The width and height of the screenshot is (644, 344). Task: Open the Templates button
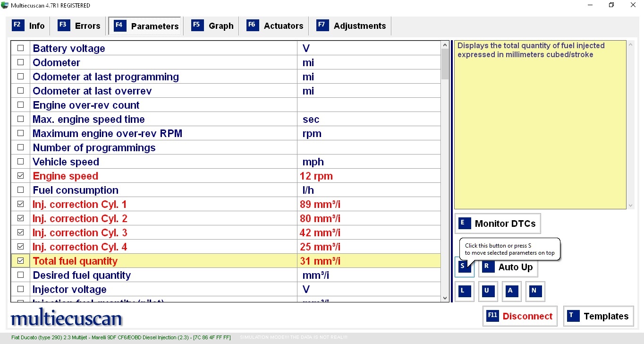point(598,316)
